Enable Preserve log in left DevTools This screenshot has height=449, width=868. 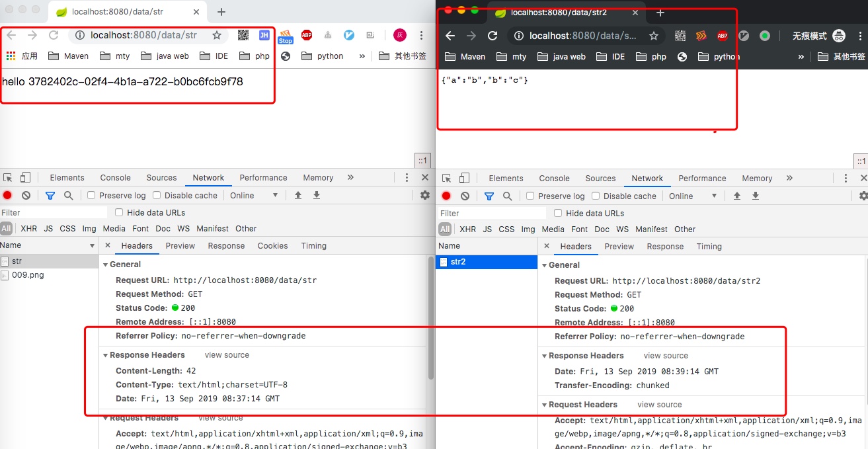tap(92, 195)
